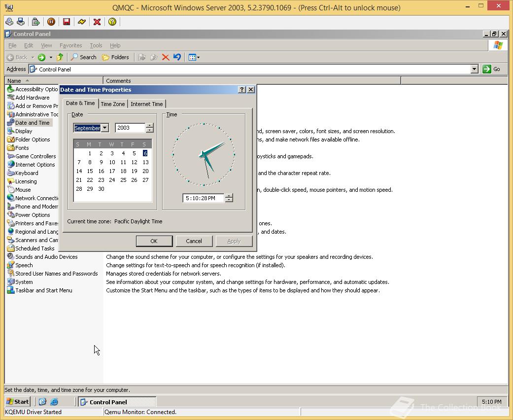Open the View menu
Image resolution: width=513 pixels, height=420 pixels.
coord(46,45)
